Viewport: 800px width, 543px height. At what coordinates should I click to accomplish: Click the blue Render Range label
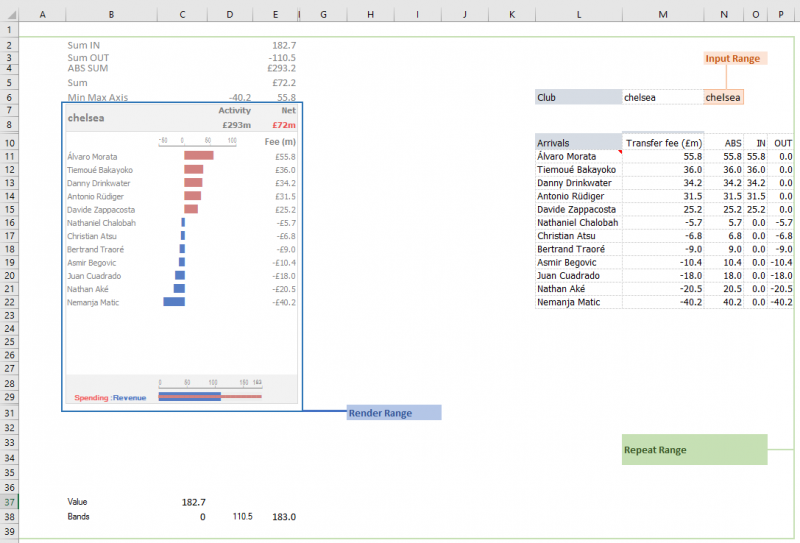[393, 413]
